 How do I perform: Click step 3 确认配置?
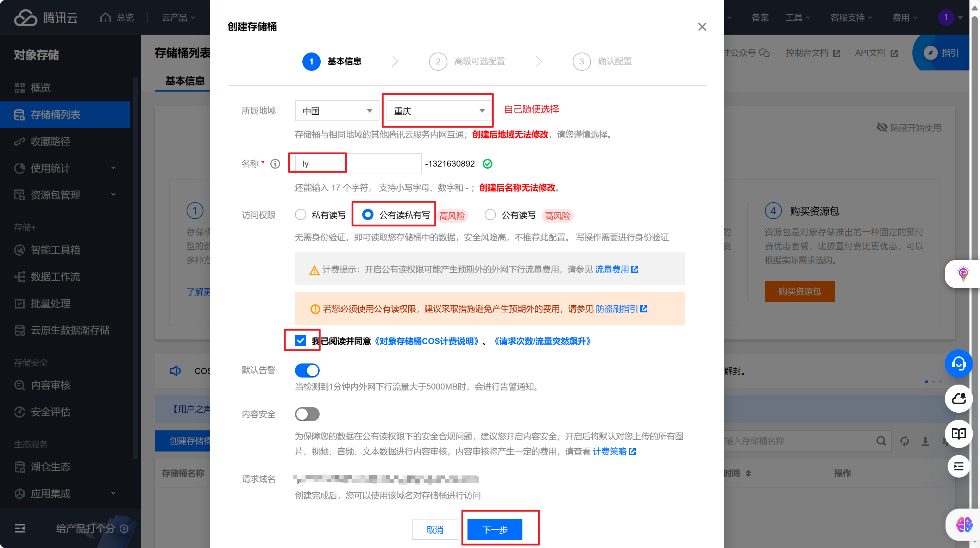tap(602, 61)
